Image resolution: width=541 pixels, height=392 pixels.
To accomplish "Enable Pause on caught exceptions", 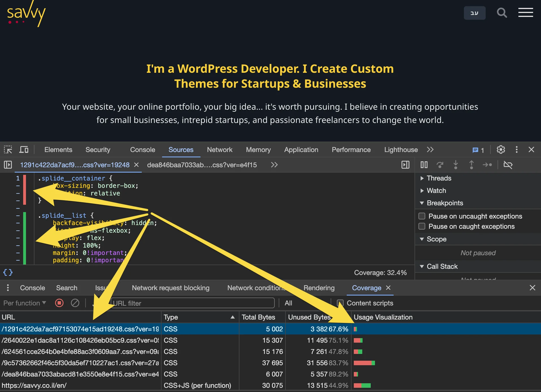I will pos(422,226).
